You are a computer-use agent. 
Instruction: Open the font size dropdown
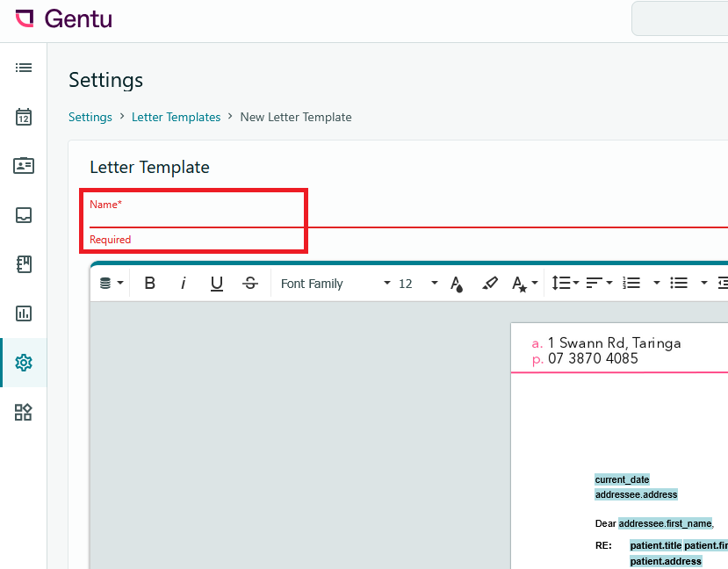tap(413, 283)
